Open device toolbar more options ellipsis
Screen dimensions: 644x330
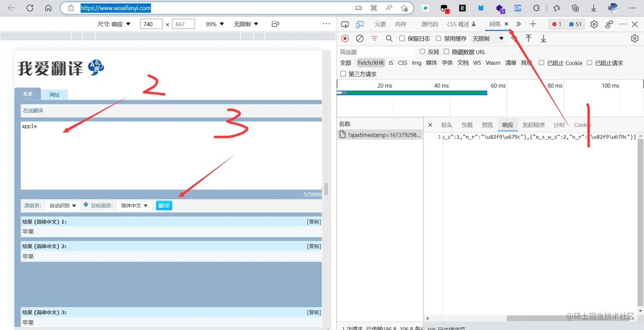pos(326,24)
